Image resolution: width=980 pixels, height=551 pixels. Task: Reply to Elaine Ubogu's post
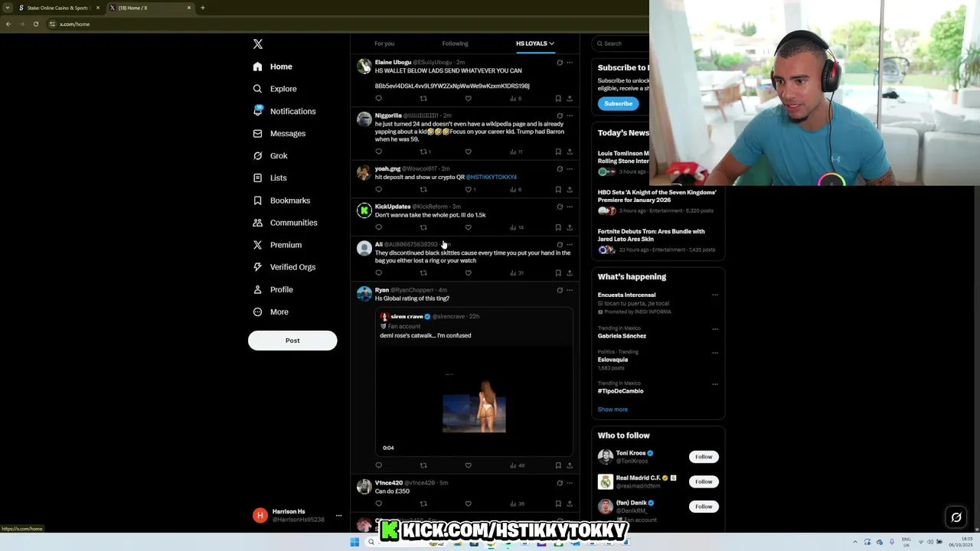click(378, 98)
